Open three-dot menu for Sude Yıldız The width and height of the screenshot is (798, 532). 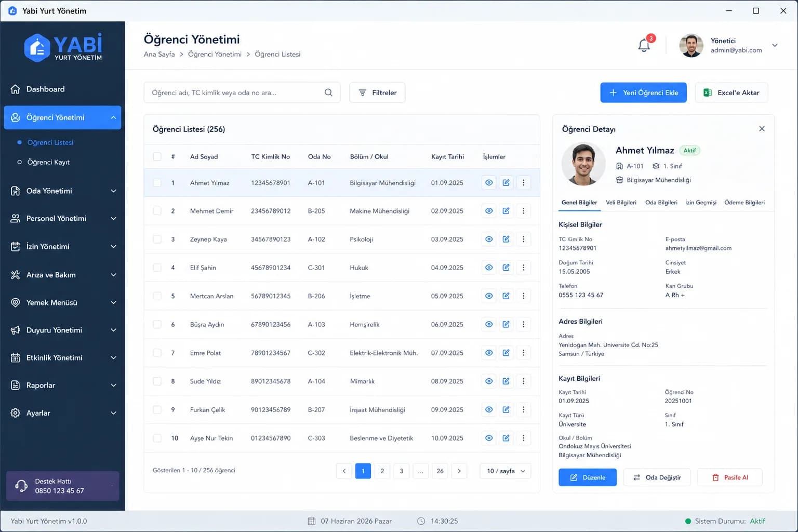523,381
